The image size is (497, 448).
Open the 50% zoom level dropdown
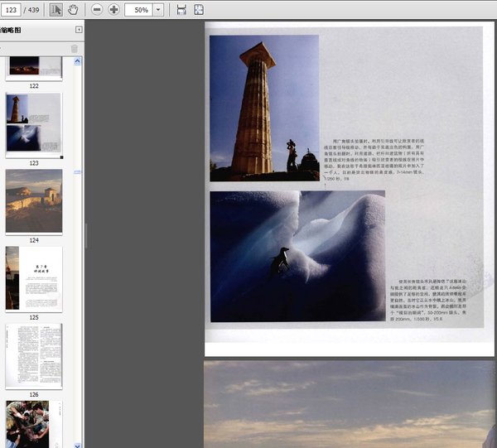point(159,9)
